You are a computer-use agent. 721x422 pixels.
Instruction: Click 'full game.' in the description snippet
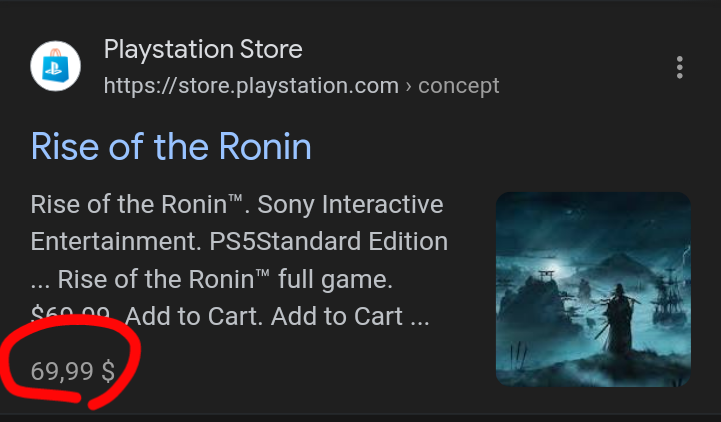click(335, 279)
